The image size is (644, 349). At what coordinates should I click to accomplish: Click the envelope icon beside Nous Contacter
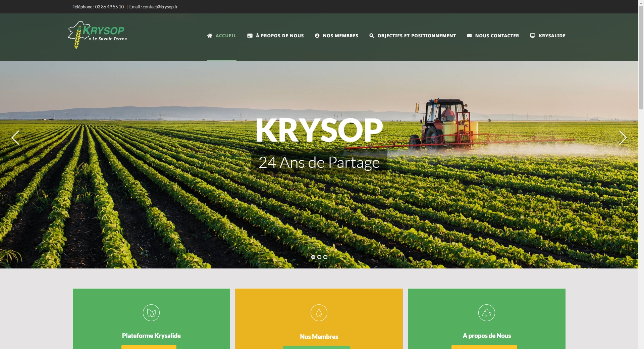(469, 36)
